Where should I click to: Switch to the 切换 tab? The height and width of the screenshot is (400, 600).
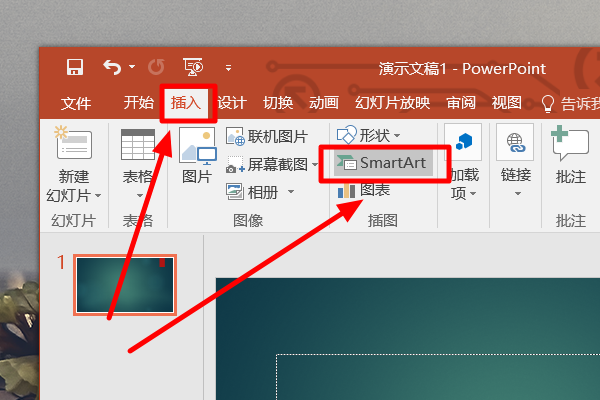[278, 103]
